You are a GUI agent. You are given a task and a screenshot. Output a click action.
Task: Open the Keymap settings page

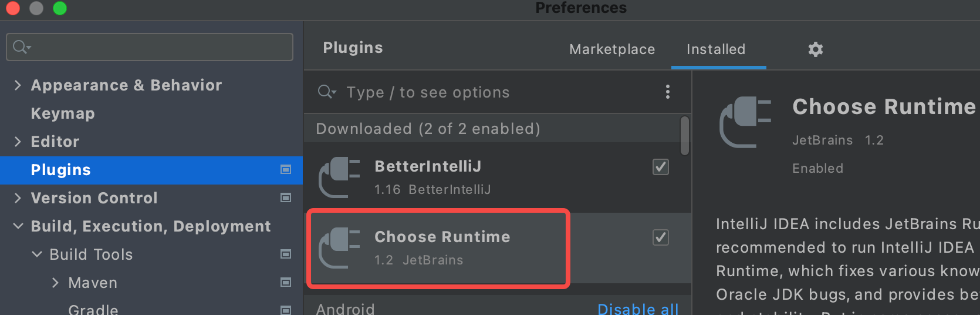click(63, 113)
